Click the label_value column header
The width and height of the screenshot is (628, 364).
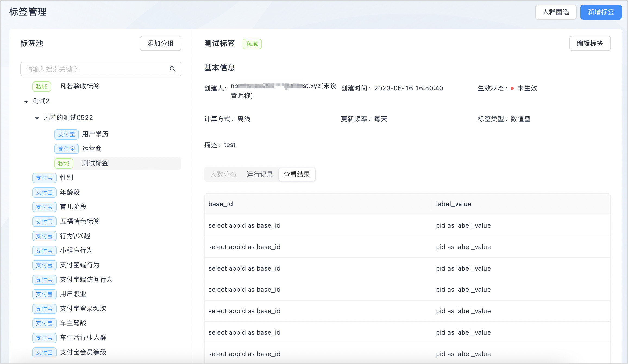[x=453, y=204]
